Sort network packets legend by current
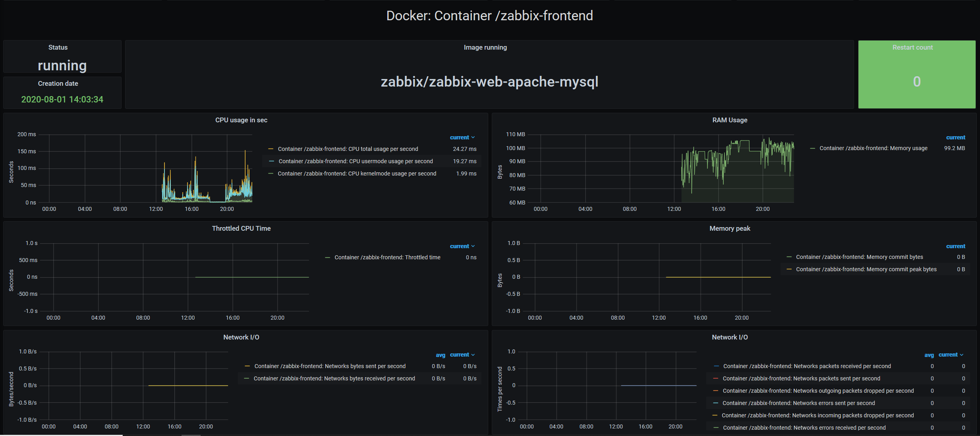This screenshot has height=436, width=980. pos(948,355)
